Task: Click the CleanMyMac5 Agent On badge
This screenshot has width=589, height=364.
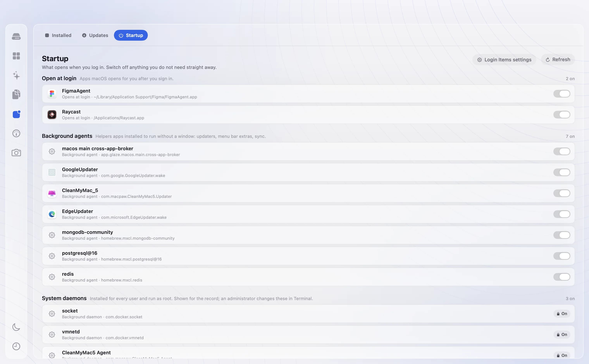Action: pyautogui.click(x=562, y=355)
